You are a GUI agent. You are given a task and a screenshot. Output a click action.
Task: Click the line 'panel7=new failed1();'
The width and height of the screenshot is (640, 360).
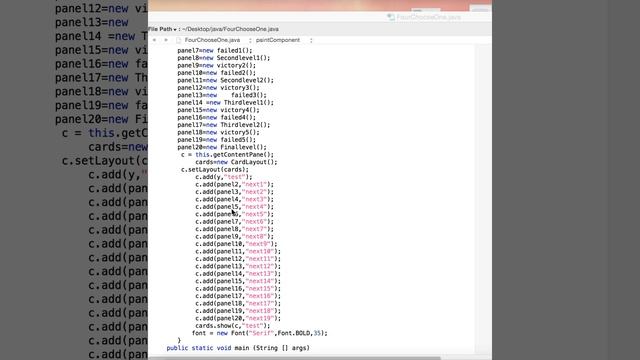pos(215,51)
